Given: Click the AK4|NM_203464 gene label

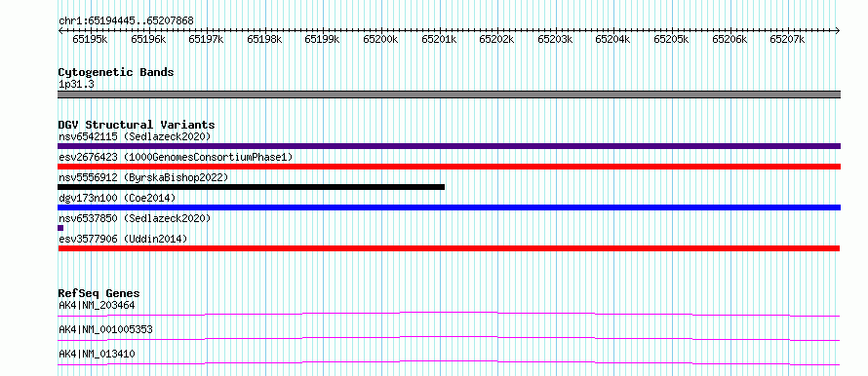Looking at the screenshot, I should point(97,305).
